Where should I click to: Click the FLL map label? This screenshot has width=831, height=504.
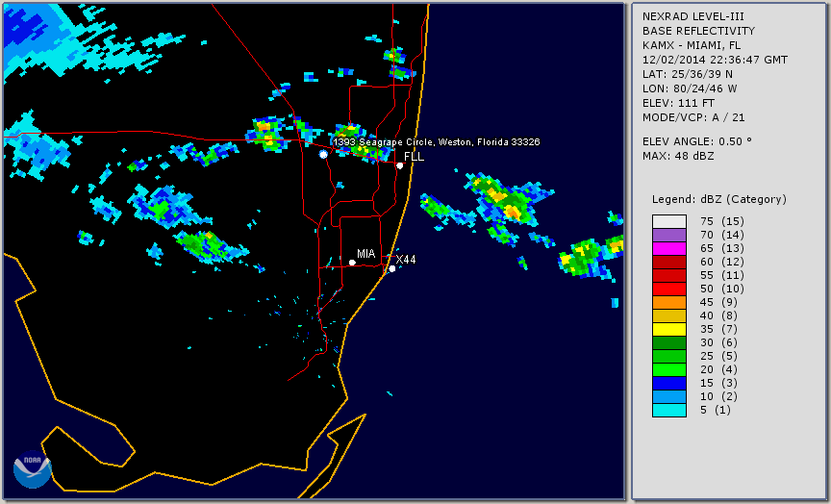(x=414, y=157)
